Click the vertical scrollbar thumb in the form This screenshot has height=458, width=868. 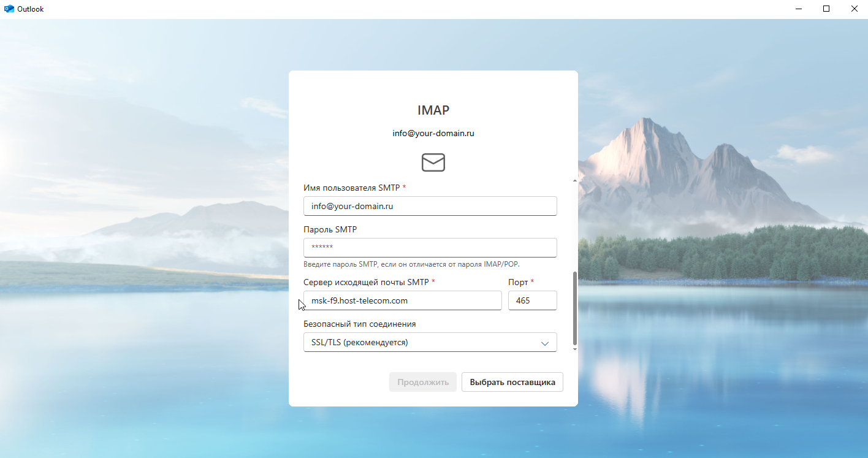pyautogui.click(x=575, y=308)
